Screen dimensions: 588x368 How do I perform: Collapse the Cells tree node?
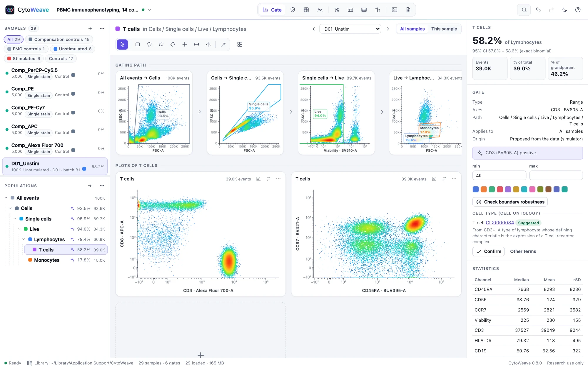coord(10,208)
